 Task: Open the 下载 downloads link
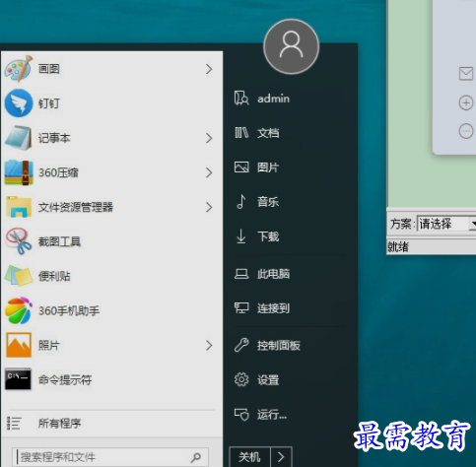pyautogui.click(x=268, y=236)
